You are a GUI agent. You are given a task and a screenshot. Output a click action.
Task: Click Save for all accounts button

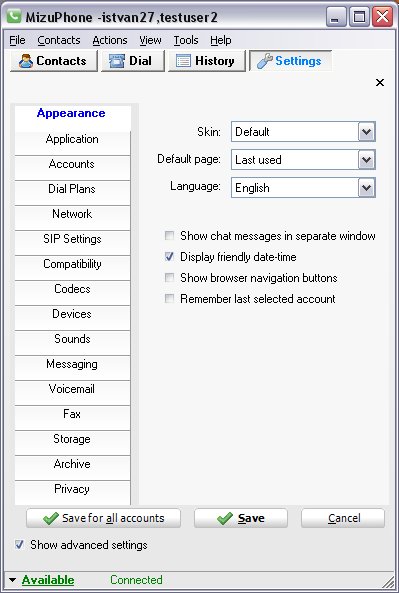coord(103,518)
